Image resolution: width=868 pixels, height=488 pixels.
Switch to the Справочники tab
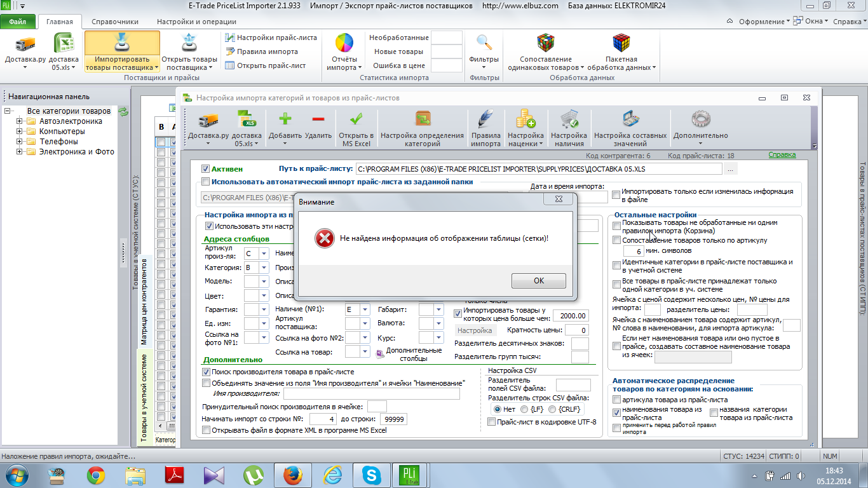tap(115, 21)
